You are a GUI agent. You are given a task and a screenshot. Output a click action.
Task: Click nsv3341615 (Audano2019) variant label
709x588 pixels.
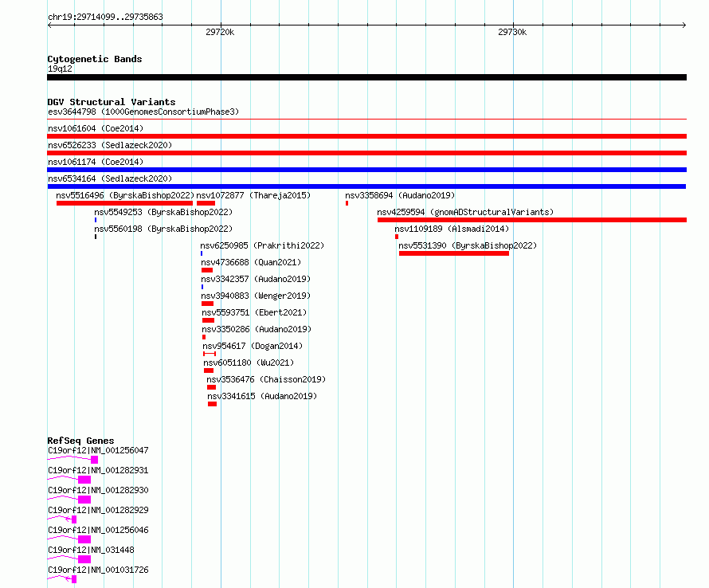(262, 396)
